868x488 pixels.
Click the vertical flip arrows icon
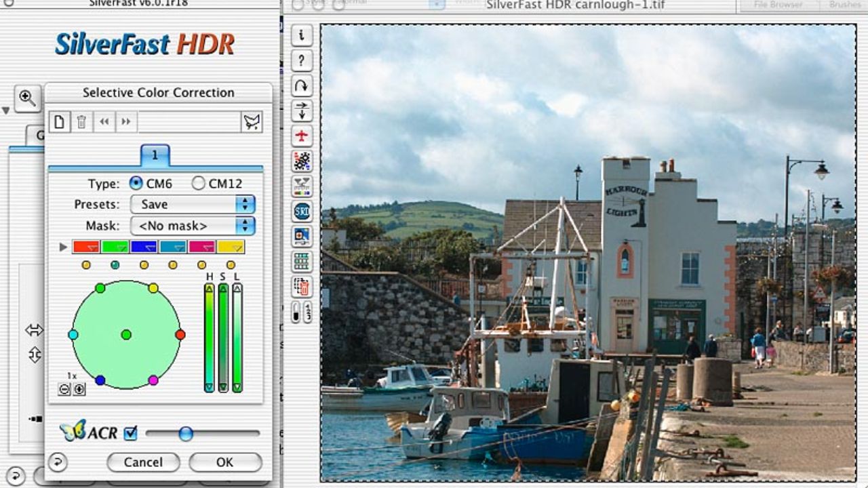point(35,354)
